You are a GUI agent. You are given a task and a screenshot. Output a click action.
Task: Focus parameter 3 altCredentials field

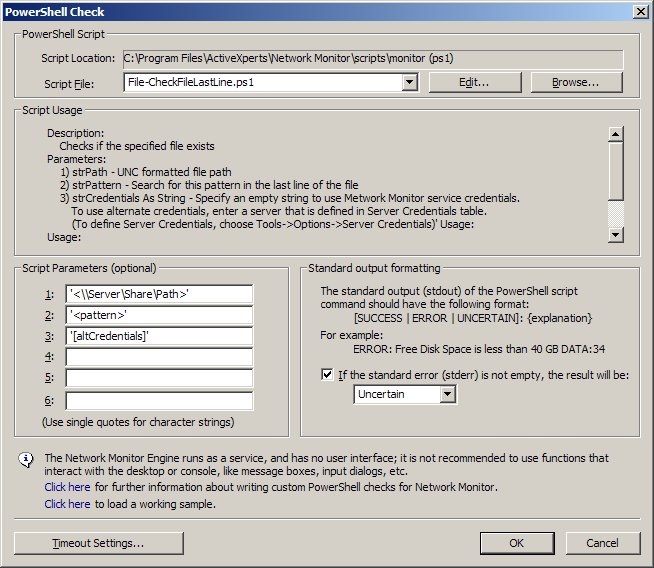159,336
